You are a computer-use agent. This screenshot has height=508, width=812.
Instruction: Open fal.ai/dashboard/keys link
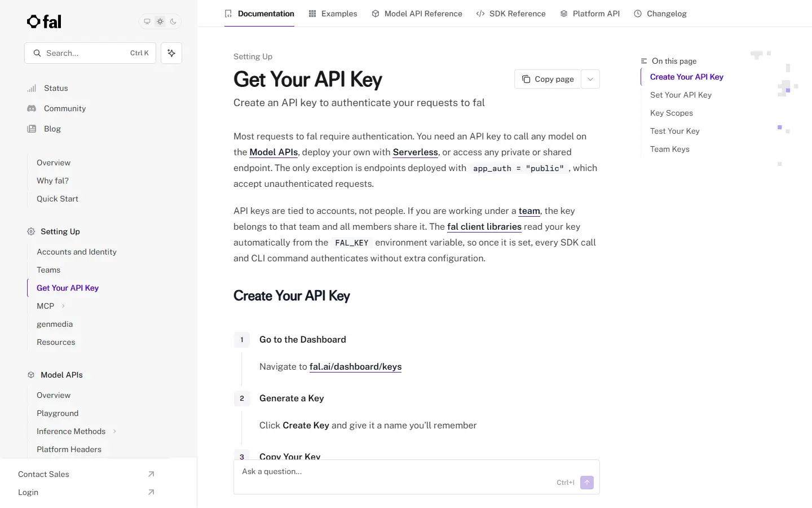(x=355, y=366)
